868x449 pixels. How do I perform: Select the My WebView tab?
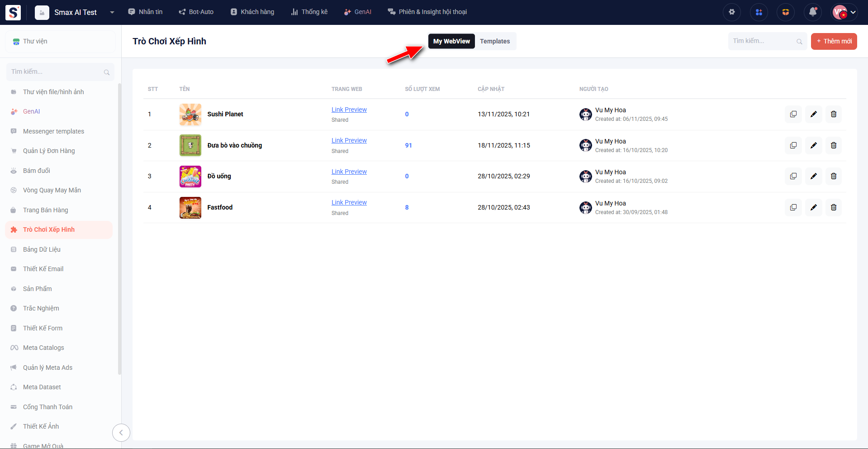(451, 41)
